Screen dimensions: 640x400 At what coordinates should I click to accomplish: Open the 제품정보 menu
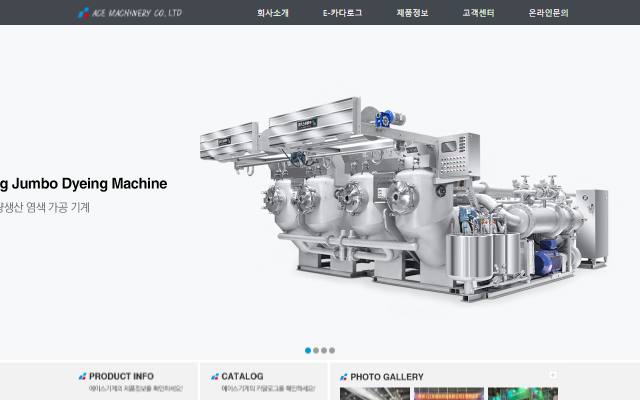[412, 13]
